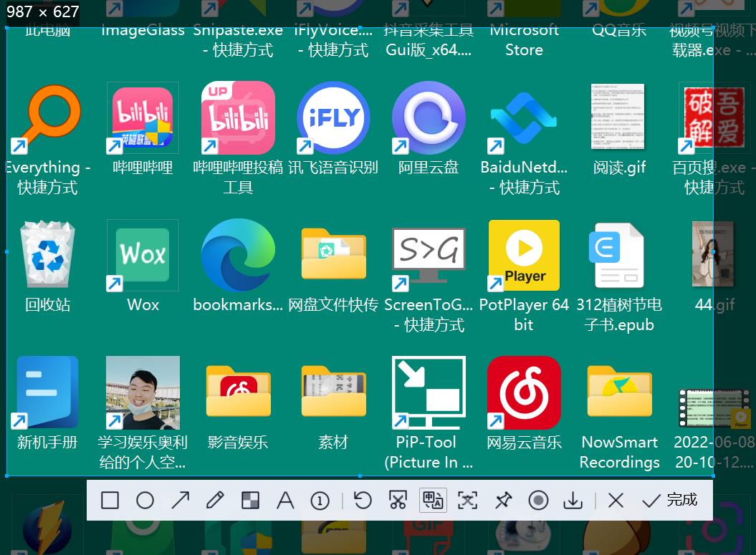Click the 完成 button to finish

point(670,500)
